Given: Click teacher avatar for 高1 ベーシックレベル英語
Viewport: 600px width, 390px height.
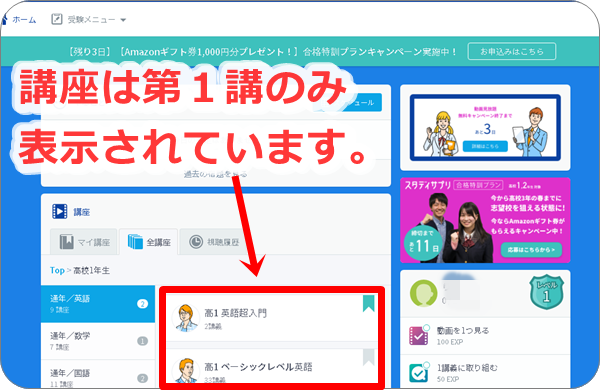Looking at the screenshot, I should point(186,370).
